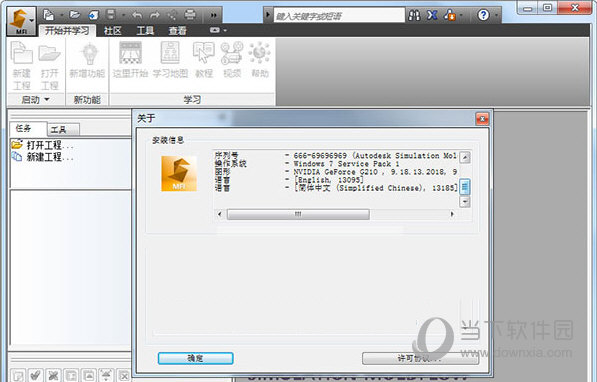Click the scroll-left arrow in install info list
Viewport: 597px width, 382px height.
[x=220, y=214]
